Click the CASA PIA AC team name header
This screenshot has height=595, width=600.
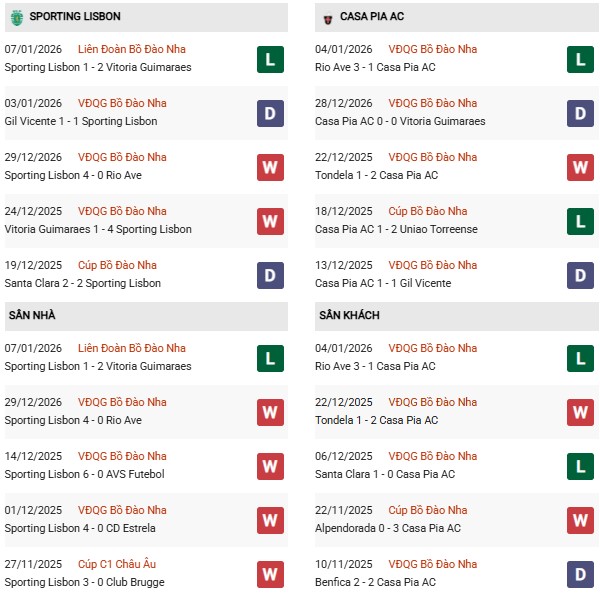tap(372, 17)
